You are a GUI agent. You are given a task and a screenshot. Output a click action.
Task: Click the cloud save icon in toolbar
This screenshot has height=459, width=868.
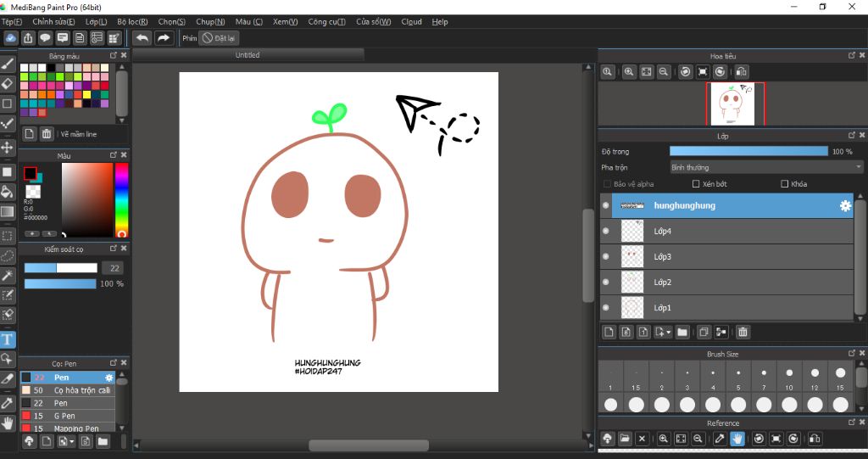click(11, 38)
